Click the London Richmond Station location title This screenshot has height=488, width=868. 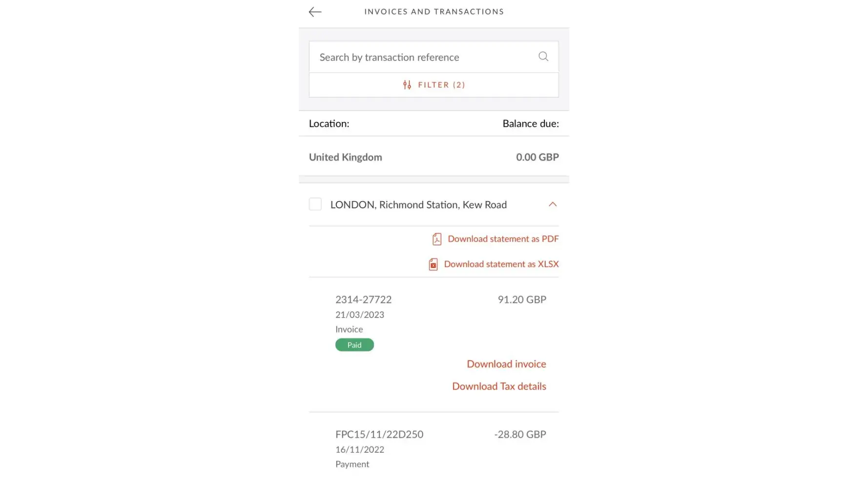click(418, 205)
